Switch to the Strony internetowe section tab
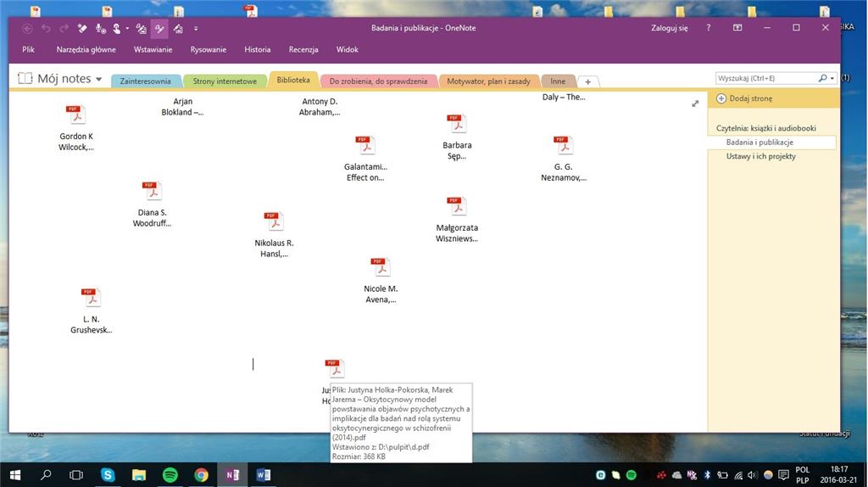The width and height of the screenshot is (868, 487). coord(225,81)
